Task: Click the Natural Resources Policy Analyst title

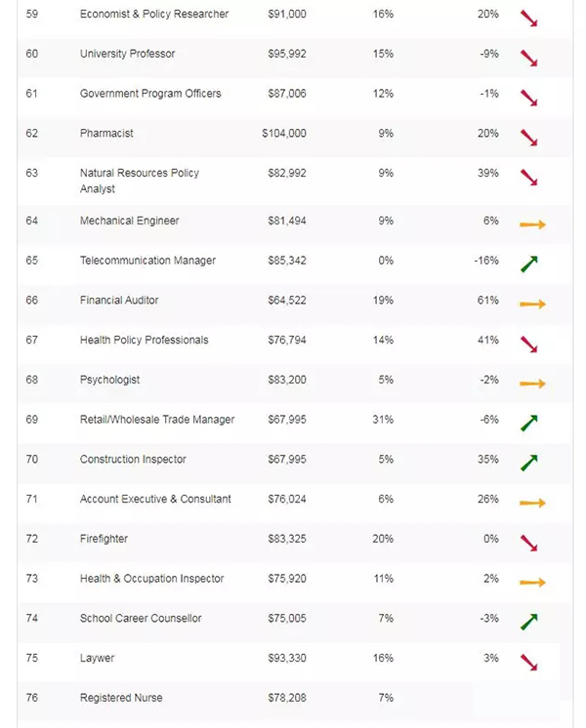Action: 139,181
